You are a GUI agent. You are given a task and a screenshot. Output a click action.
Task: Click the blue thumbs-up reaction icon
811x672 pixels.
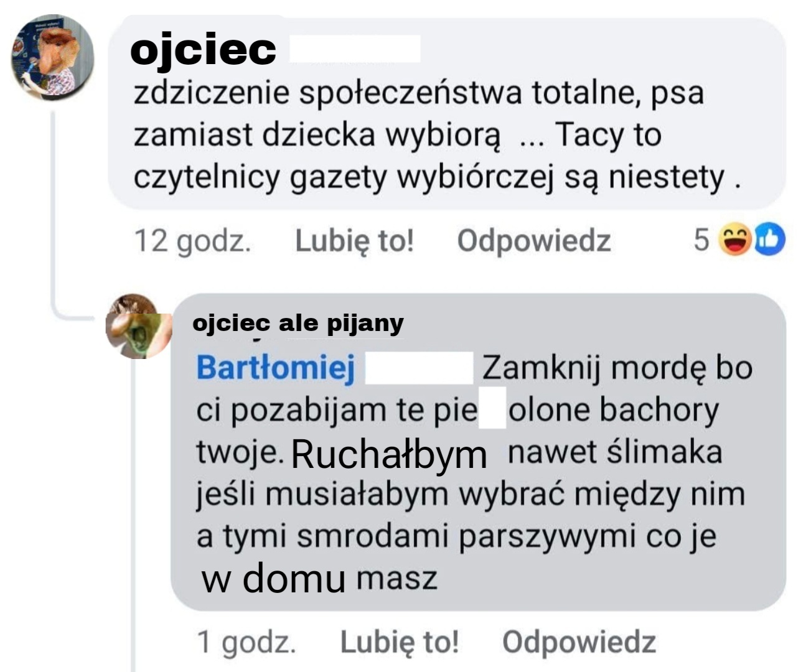point(770,240)
